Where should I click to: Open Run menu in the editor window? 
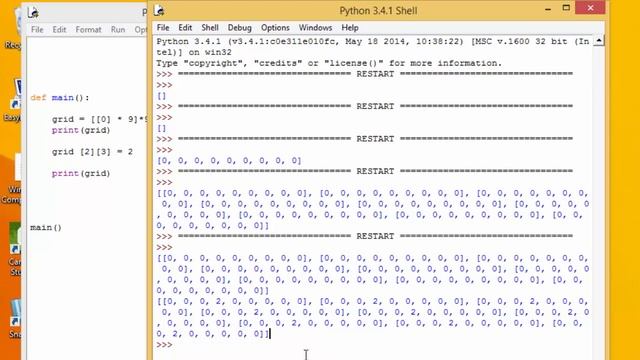(118, 30)
